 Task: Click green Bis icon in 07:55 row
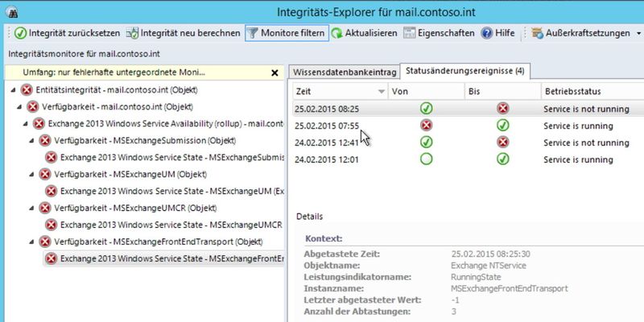(502, 126)
